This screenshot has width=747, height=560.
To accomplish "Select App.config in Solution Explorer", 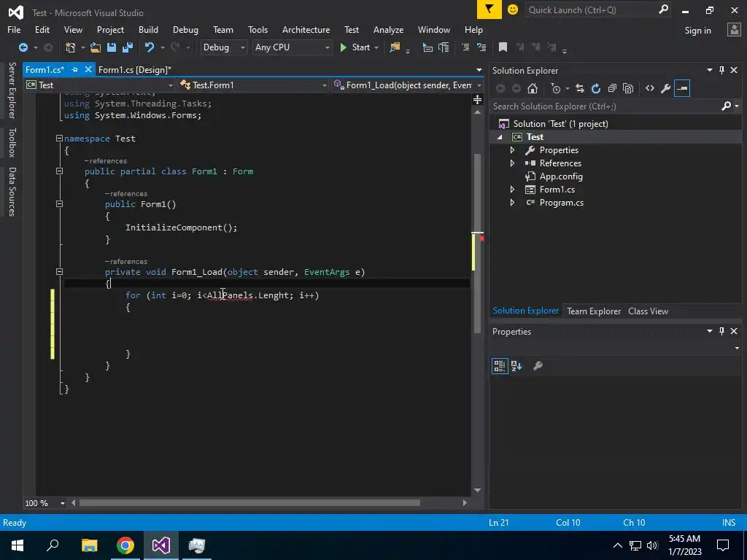I will click(x=560, y=176).
